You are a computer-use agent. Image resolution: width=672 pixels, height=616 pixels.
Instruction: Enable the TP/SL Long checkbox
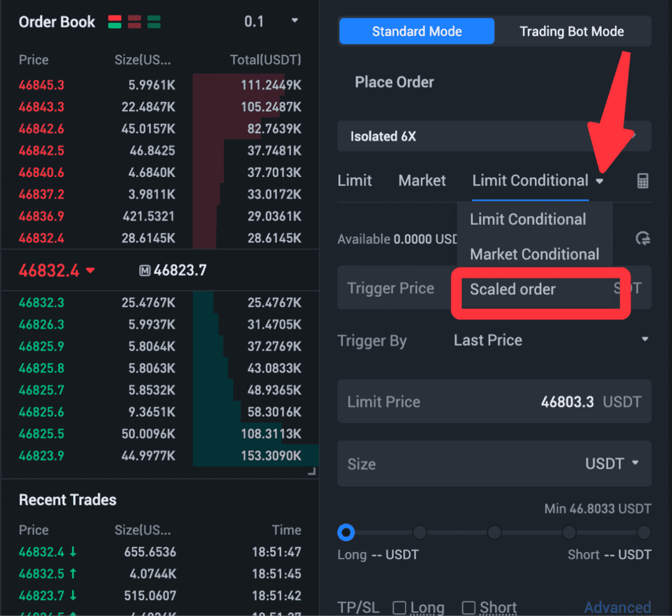(x=399, y=608)
